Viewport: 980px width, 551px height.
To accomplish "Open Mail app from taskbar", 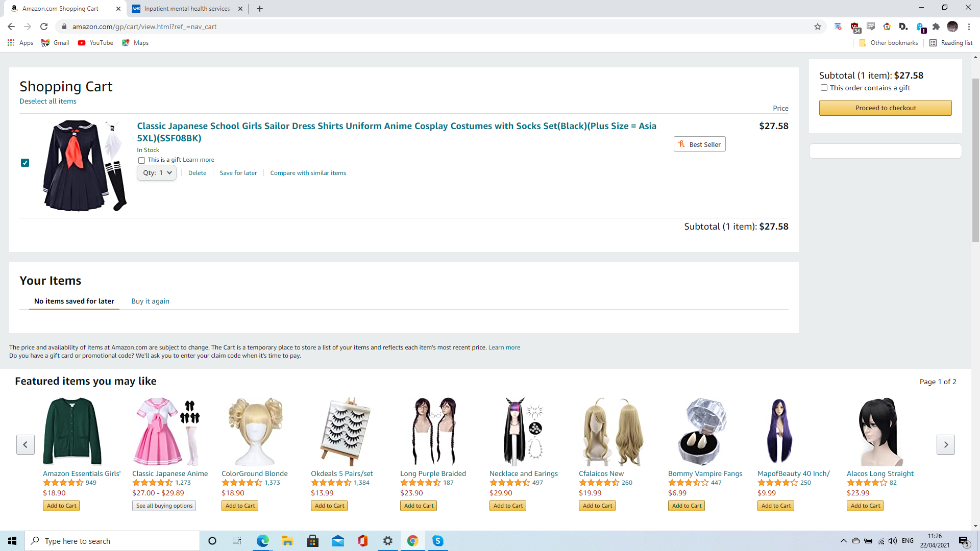I will [338, 541].
